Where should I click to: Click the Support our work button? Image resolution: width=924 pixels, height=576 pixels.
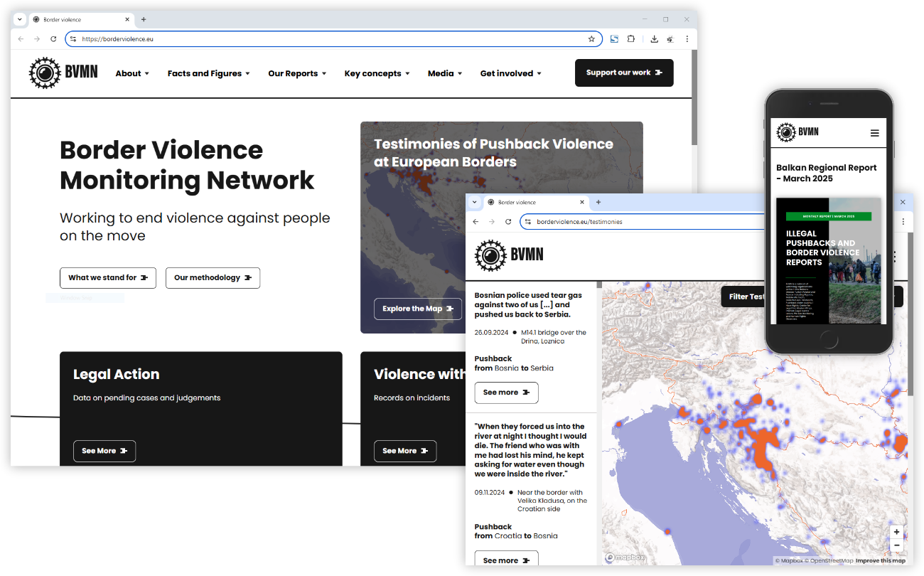624,73
